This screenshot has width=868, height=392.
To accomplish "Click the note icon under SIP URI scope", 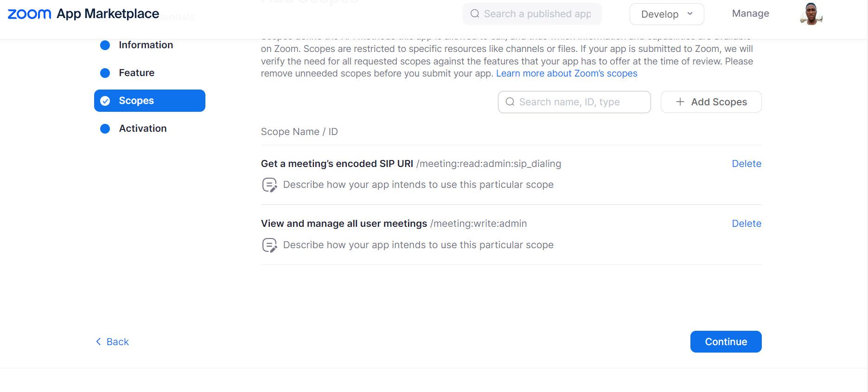I will (269, 185).
